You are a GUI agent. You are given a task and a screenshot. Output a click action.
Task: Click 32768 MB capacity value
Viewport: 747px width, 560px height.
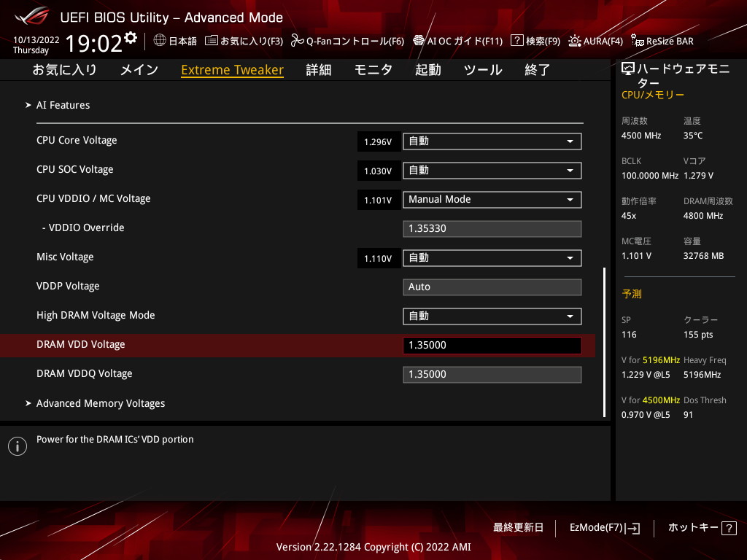pyautogui.click(x=704, y=256)
